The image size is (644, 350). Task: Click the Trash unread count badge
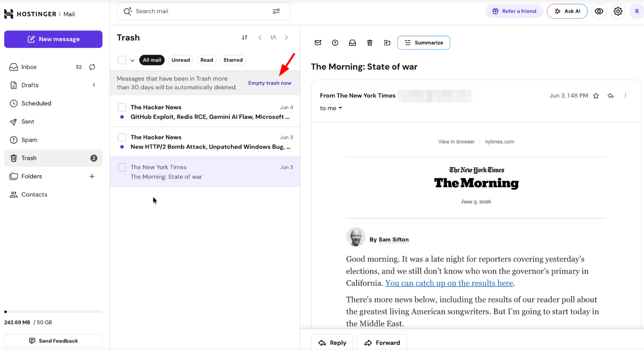click(x=94, y=158)
